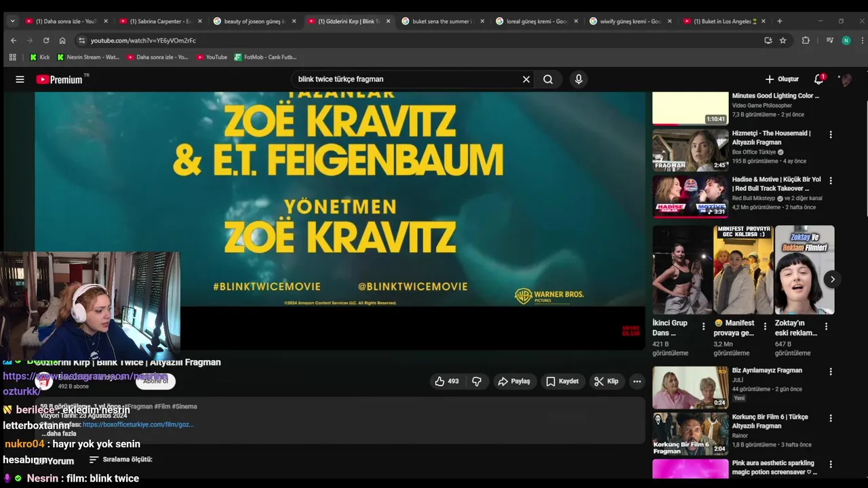Open YouTube notifications bell
This screenshot has width=868, height=488.
818,79
